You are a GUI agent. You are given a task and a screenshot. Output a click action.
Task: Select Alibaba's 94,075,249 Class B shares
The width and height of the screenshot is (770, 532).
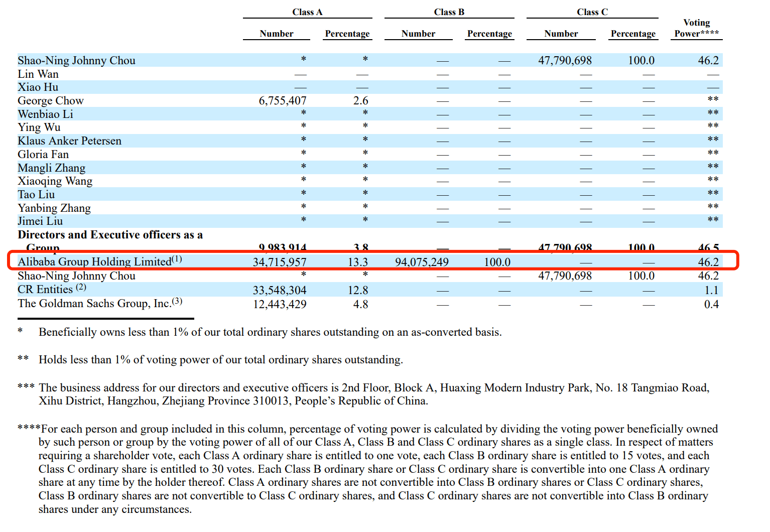[x=422, y=262]
